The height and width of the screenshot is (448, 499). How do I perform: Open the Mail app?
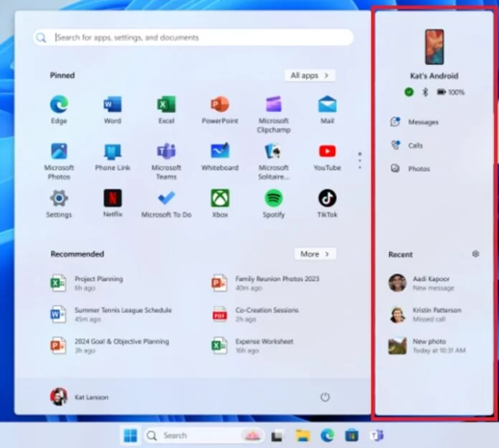click(x=327, y=109)
